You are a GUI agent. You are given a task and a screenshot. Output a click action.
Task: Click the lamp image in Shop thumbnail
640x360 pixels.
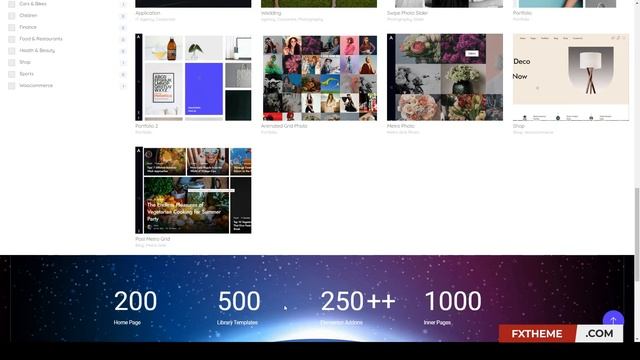tap(590, 70)
